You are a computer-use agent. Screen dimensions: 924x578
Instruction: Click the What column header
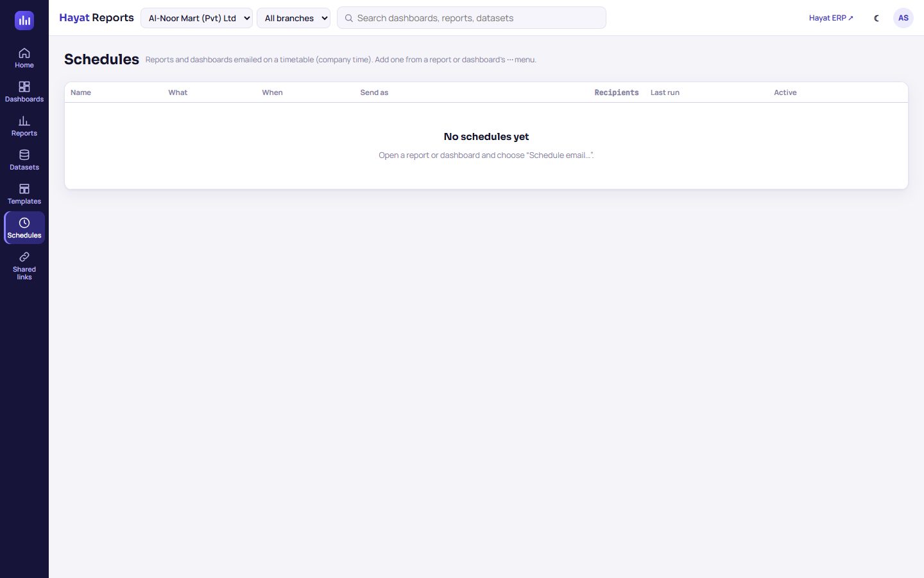(x=178, y=92)
